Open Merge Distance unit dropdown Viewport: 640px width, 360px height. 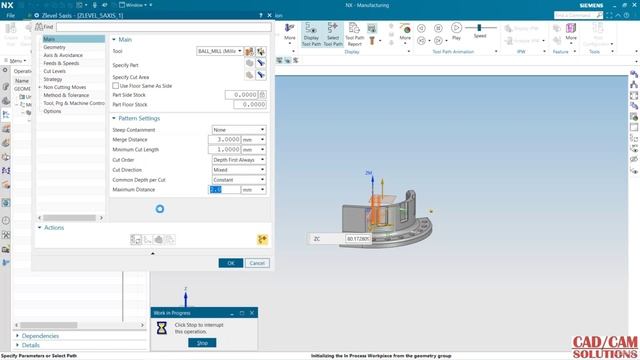pos(253,140)
